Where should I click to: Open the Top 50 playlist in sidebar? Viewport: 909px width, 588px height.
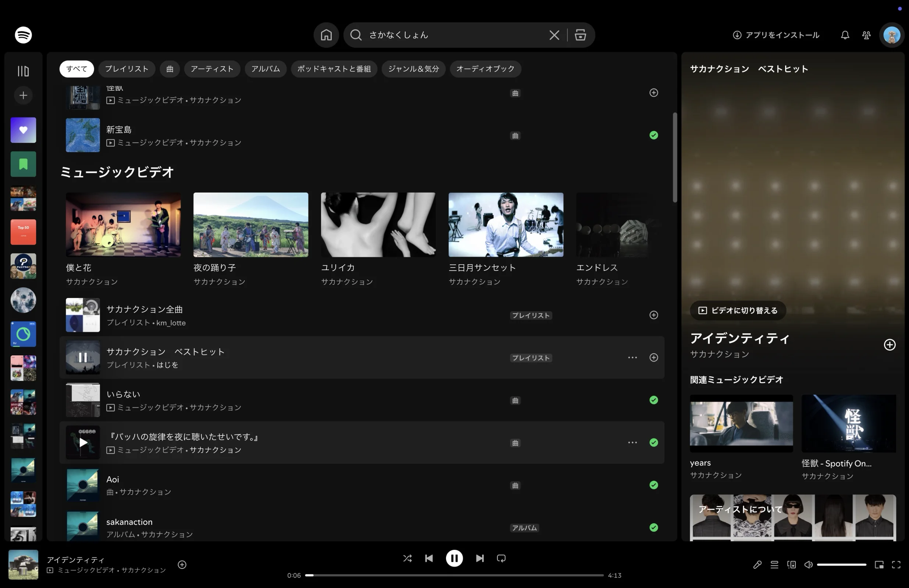click(x=23, y=232)
